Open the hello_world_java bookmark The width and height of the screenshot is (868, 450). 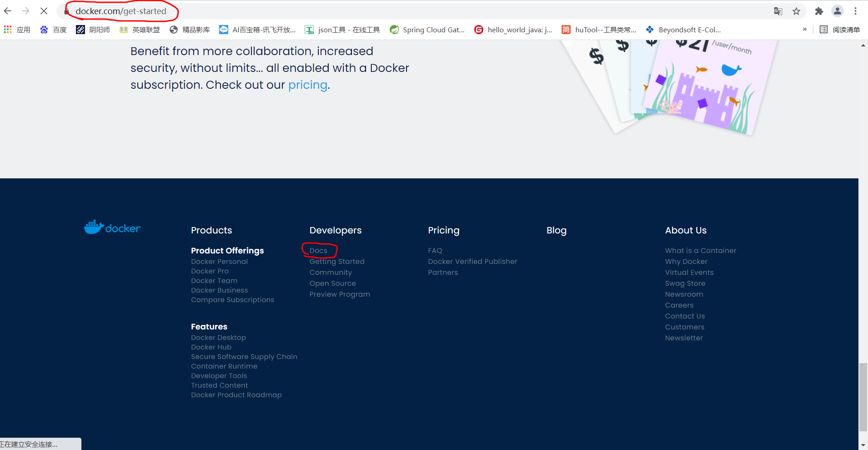point(513,30)
